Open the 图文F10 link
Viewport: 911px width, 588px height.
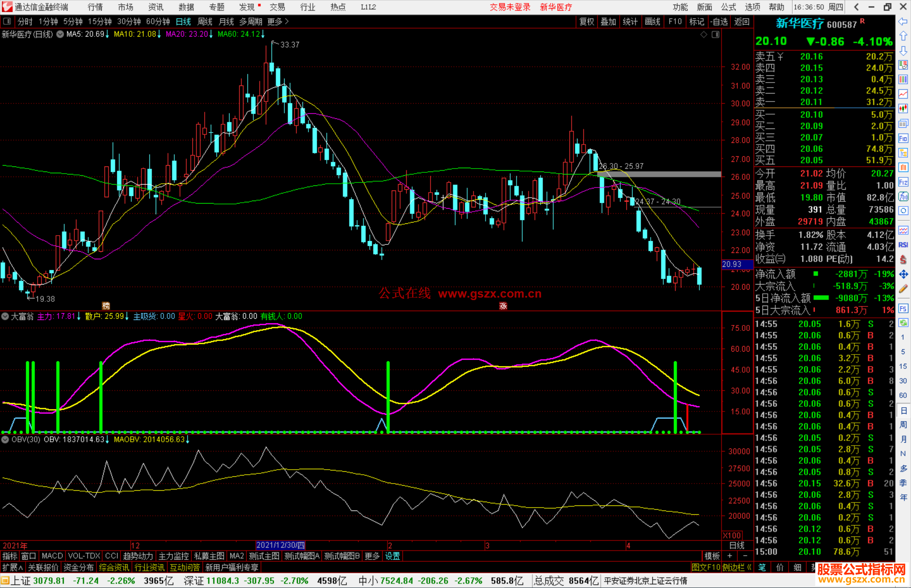pyautogui.click(x=706, y=567)
